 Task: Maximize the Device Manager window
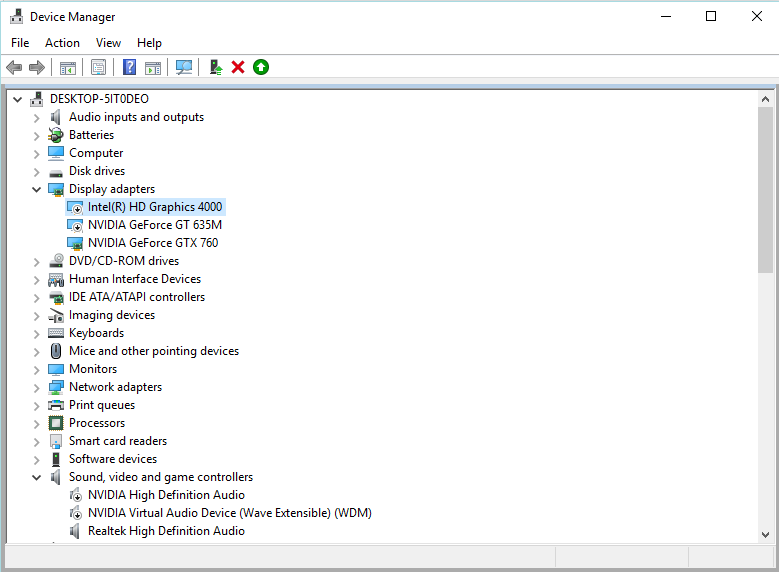point(711,16)
